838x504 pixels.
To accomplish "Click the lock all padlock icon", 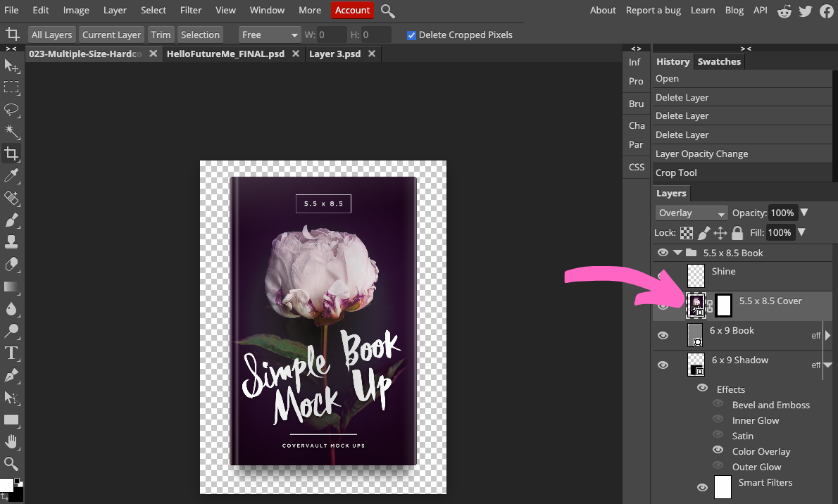I will coord(737,233).
